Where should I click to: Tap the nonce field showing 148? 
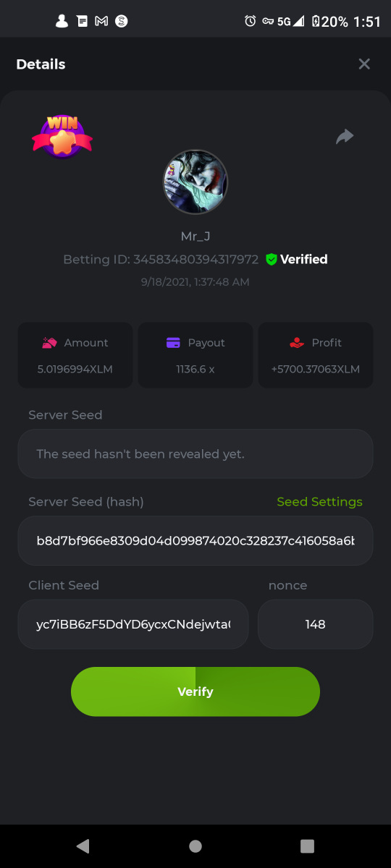pos(316,624)
